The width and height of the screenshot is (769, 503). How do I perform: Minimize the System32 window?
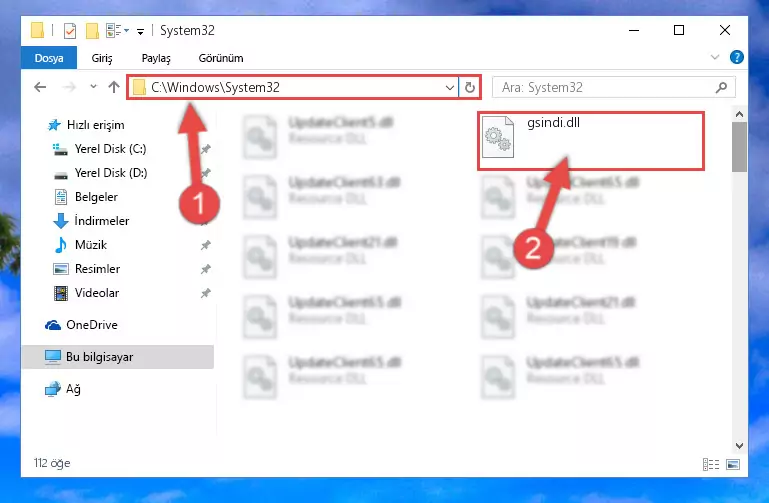[x=634, y=30]
